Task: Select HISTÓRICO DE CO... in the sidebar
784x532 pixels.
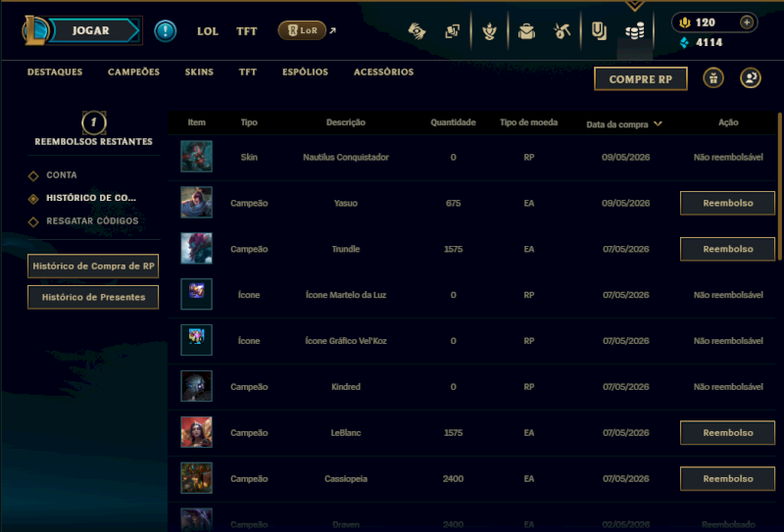Action: (x=90, y=198)
